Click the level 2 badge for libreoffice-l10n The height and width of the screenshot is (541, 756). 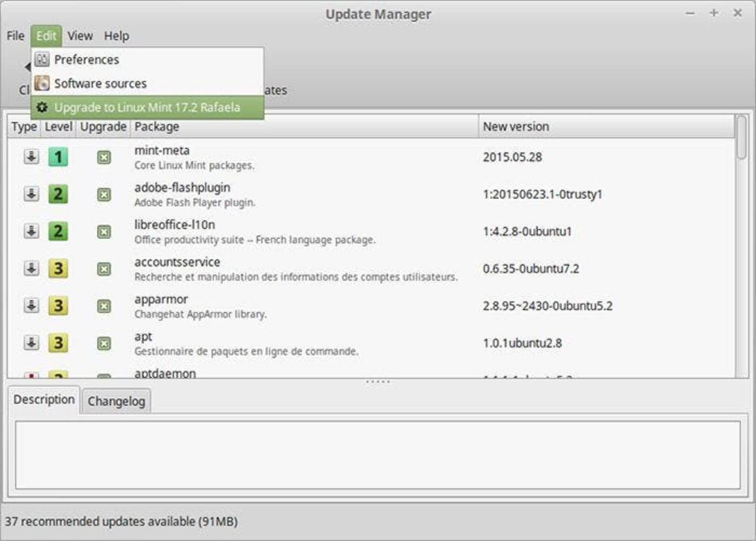[x=58, y=231]
